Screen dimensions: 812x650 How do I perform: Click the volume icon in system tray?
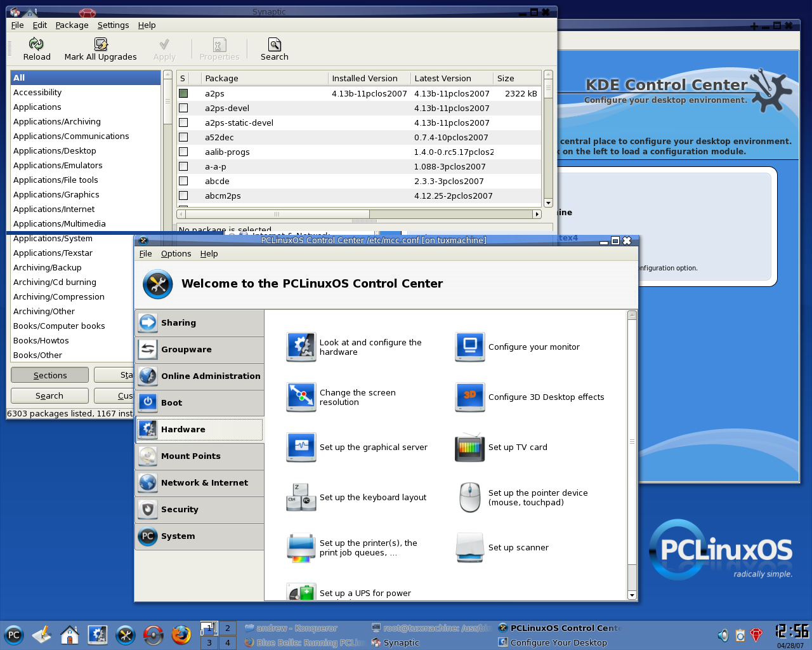(x=723, y=635)
